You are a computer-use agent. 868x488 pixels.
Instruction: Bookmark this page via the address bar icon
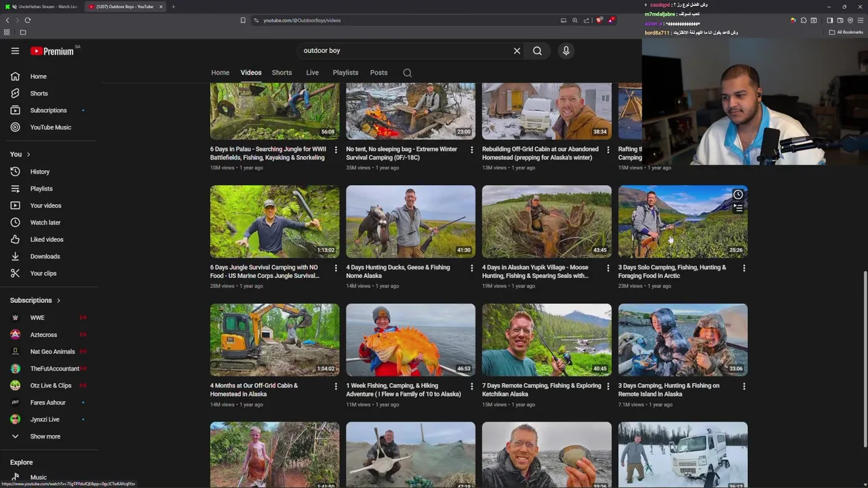(x=243, y=20)
